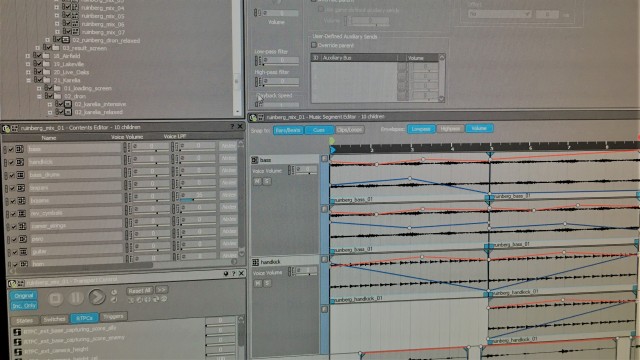Open the Switches tab in Transport Control
Viewport: 640px width, 360px height.
tap(54, 319)
